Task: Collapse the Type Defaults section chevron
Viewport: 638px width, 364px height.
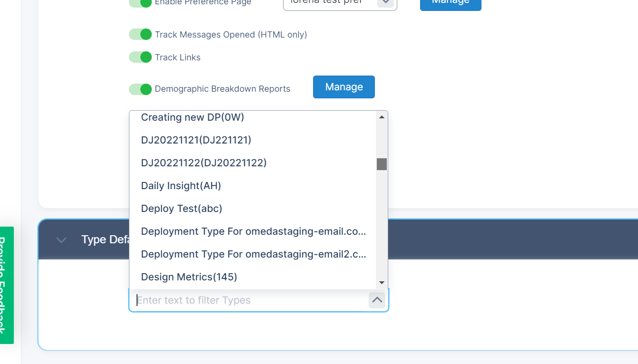Action: click(61, 240)
